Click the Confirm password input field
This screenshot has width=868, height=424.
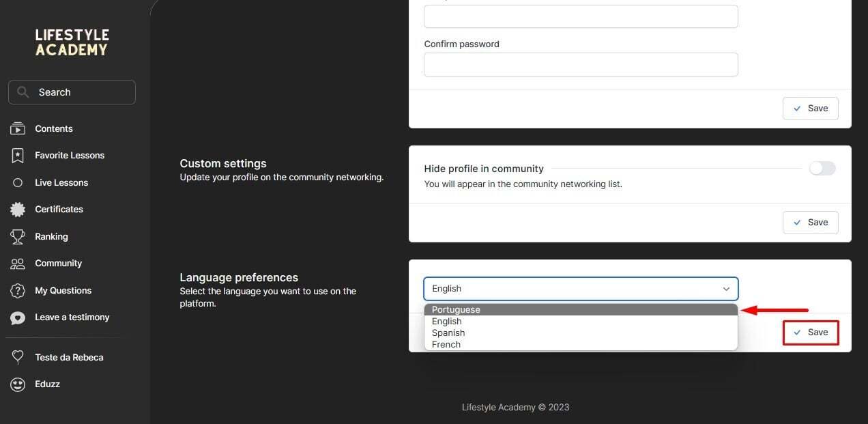(x=581, y=65)
